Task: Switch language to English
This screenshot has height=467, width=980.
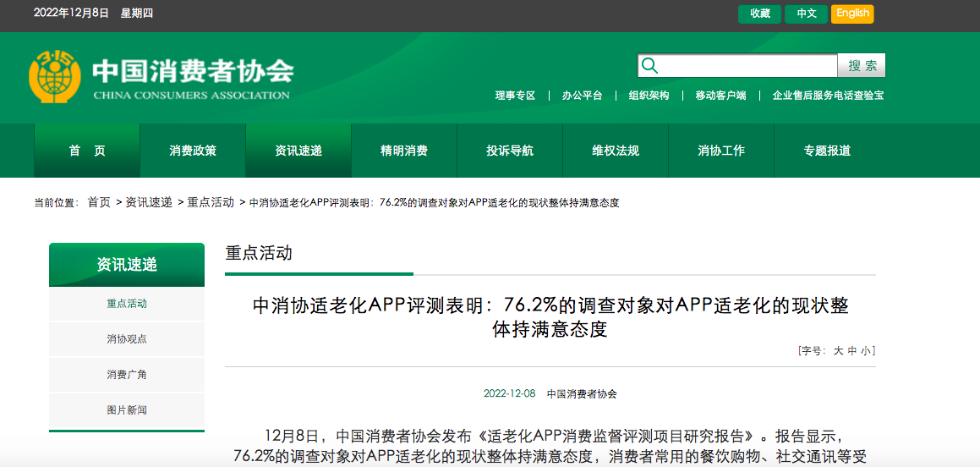Action: coord(852,14)
